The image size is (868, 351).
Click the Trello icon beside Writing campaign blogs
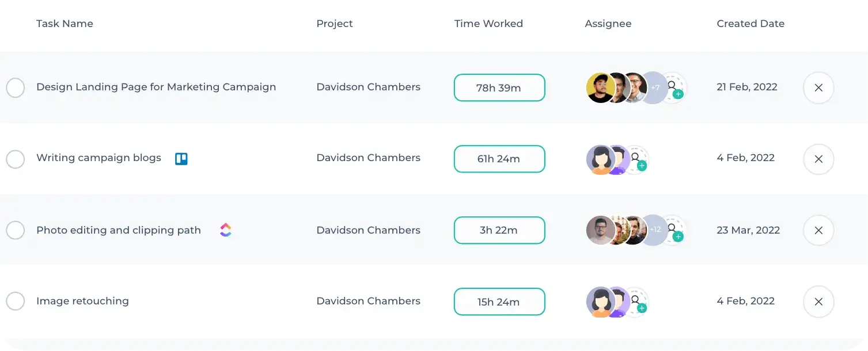pos(181,158)
